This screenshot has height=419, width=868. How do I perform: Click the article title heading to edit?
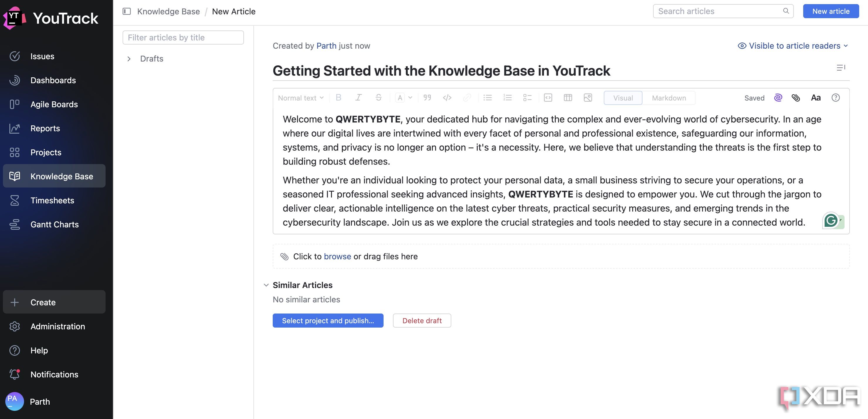441,71
